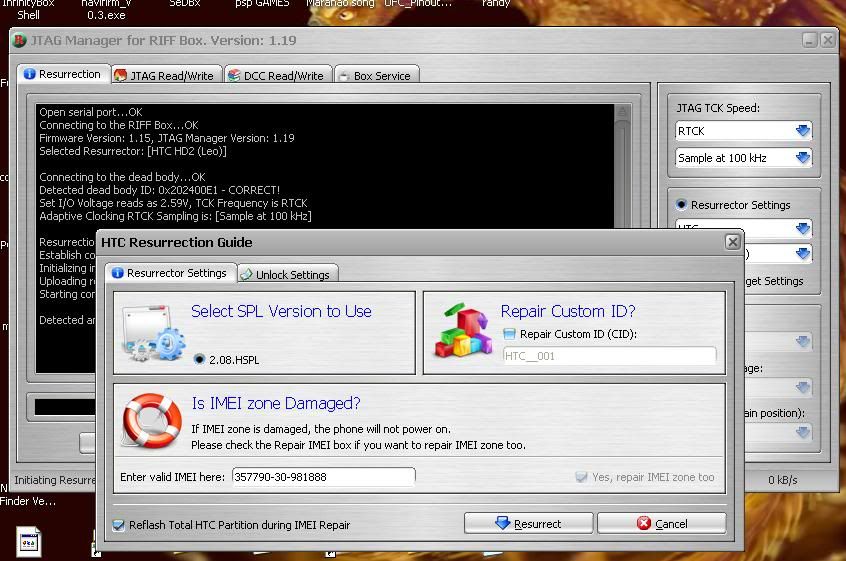Open the model dropdown below the HTC dropdown

[802, 254]
